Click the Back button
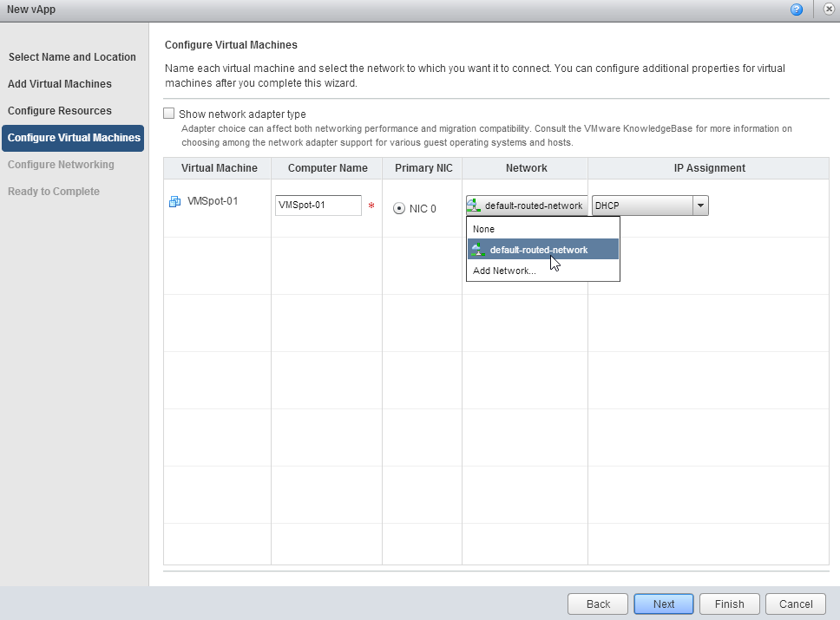This screenshot has height=620, width=840. [x=597, y=604]
